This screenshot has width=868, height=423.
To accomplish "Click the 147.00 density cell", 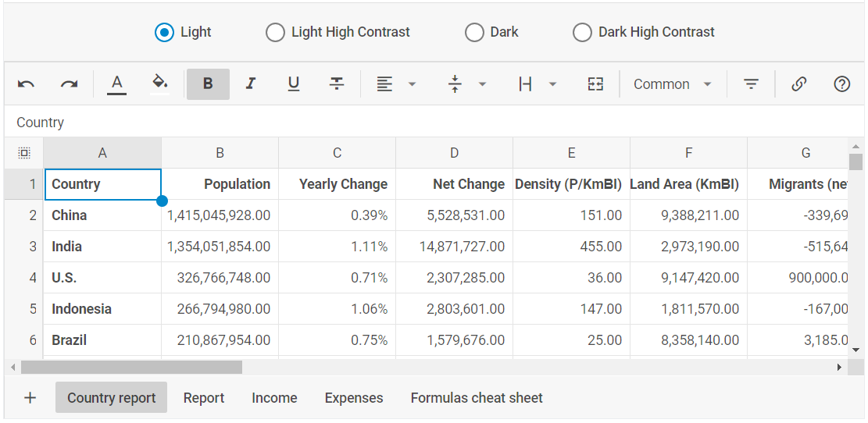I will click(x=572, y=308).
